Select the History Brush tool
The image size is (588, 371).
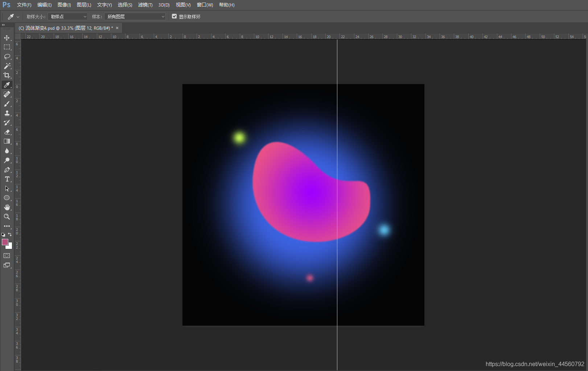click(7, 122)
